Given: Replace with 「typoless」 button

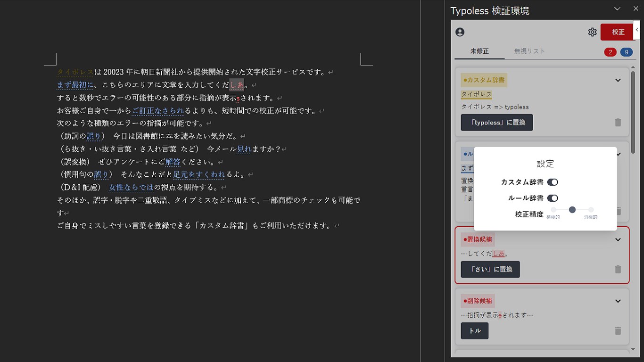Looking at the screenshot, I should tap(497, 123).
